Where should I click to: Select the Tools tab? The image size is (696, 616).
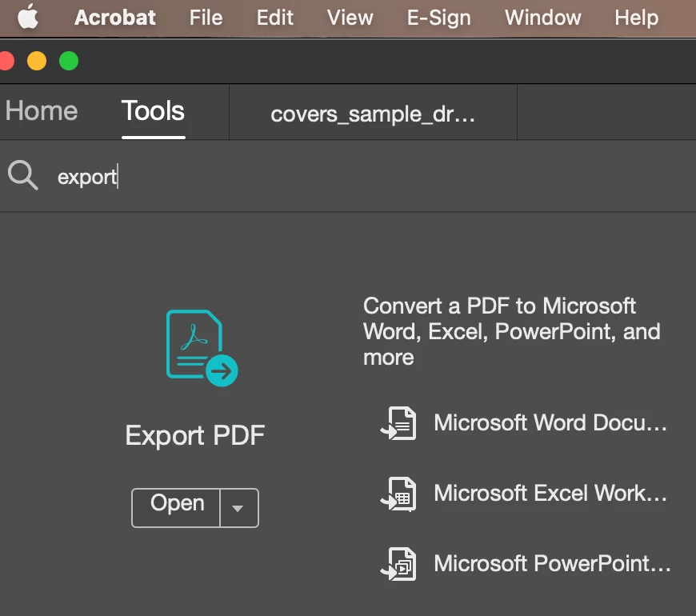(153, 110)
